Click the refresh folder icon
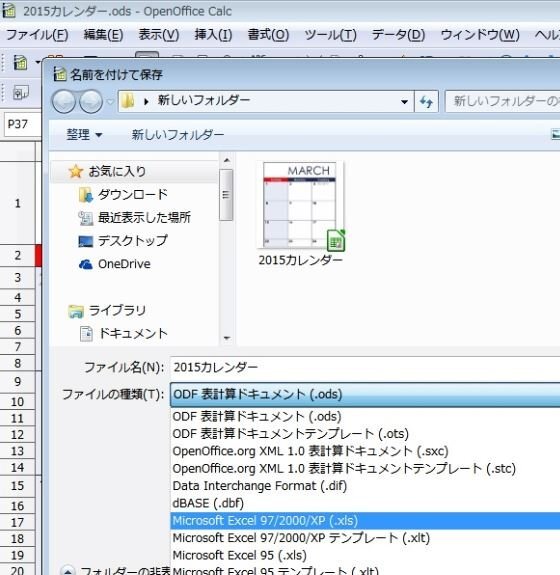 [x=426, y=102]
